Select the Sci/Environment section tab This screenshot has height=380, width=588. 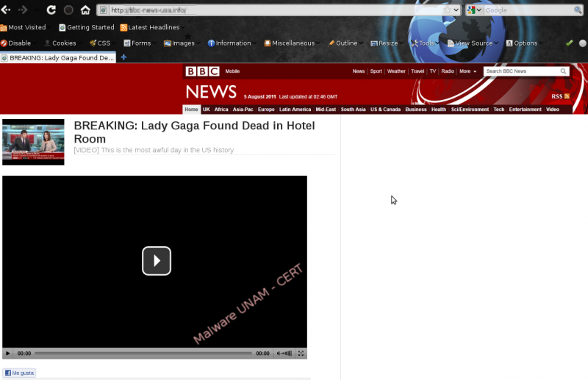(470, 110)
